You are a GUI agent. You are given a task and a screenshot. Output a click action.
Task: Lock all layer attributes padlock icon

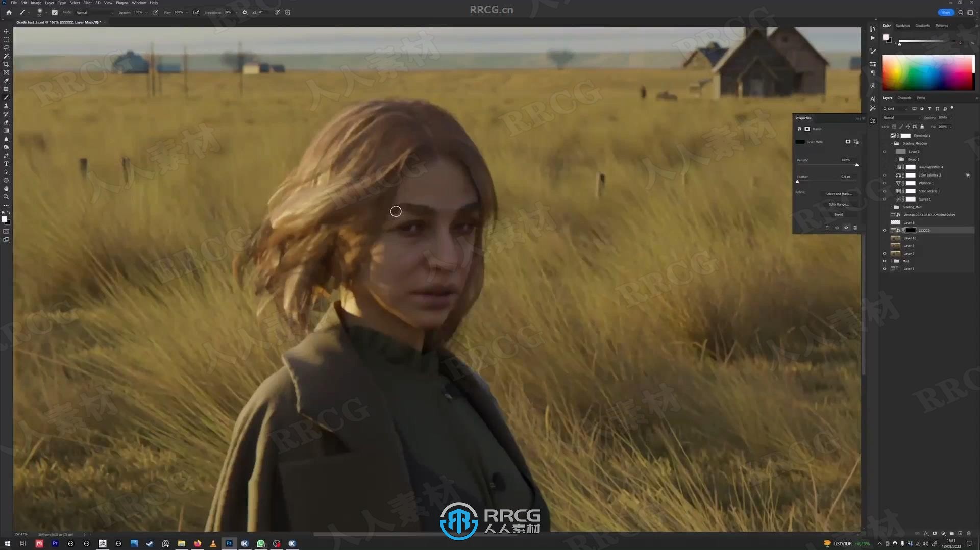click(x=922, y=127)
